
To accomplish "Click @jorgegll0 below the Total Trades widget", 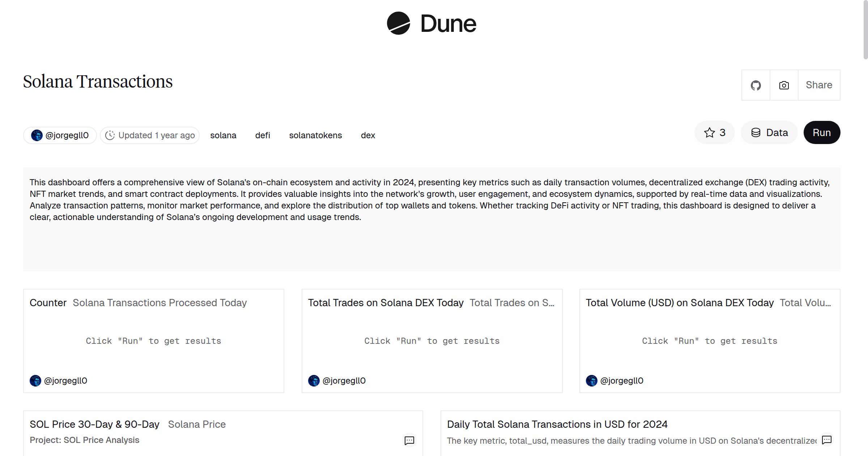I will [344, 380].
